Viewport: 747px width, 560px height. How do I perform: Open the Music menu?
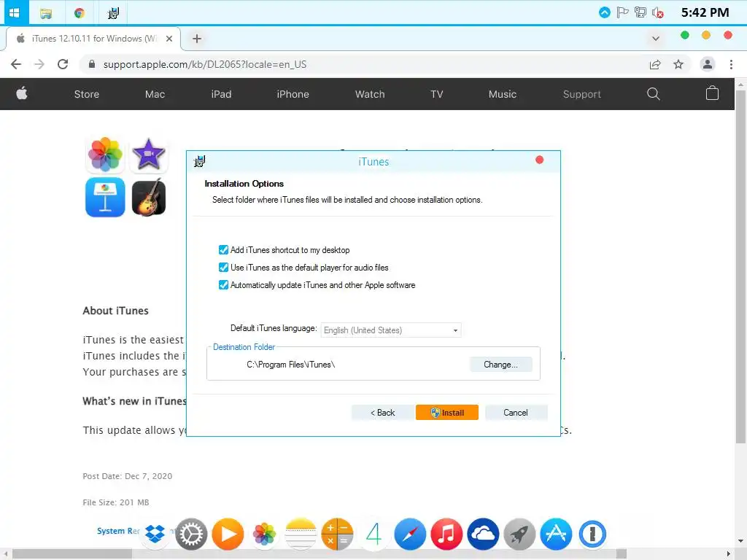[x=502, y=94]
